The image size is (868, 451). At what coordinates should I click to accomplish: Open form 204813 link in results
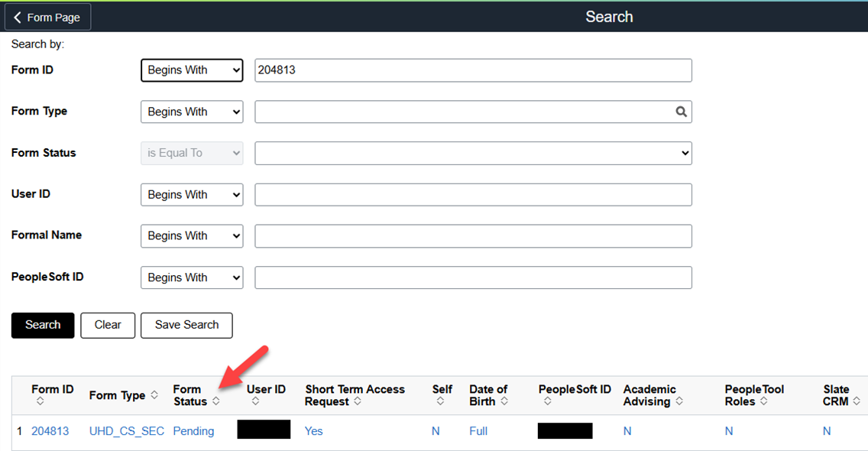[50, 431]
